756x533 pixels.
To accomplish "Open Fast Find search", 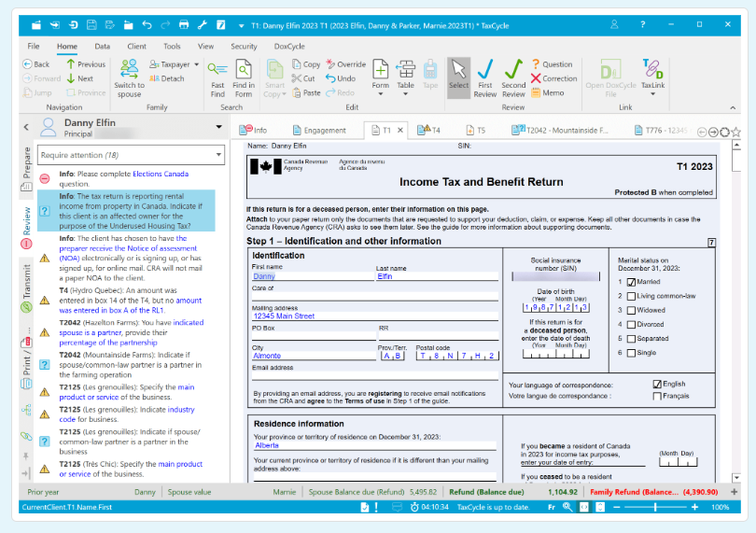I will 217,79.
